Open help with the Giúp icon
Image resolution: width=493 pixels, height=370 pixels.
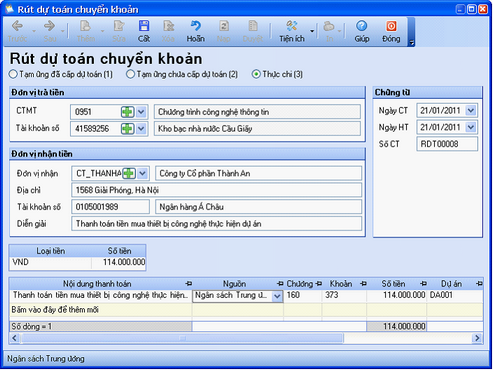point(362,26)
